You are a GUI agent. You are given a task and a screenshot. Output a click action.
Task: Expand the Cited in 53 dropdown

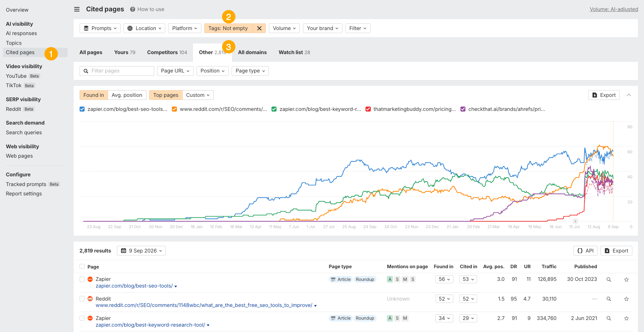[x=468, y=279]
